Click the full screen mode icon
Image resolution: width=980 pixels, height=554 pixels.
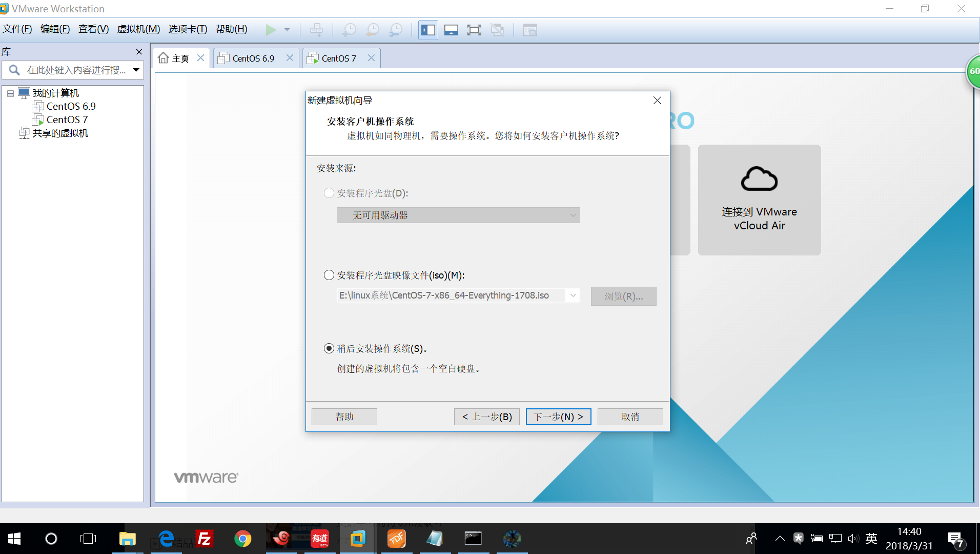(x=474, y=30)
